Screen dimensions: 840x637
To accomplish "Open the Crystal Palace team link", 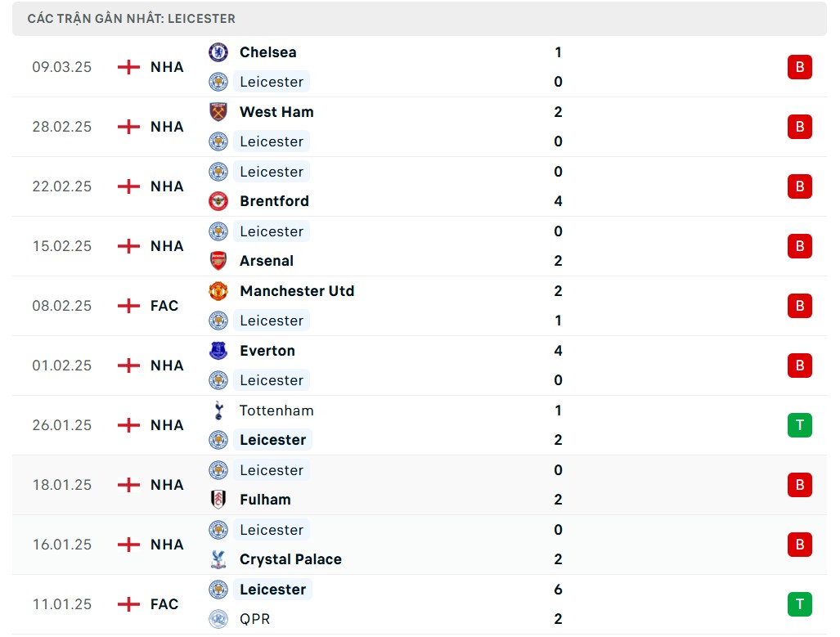I will (x=290, y=559).
